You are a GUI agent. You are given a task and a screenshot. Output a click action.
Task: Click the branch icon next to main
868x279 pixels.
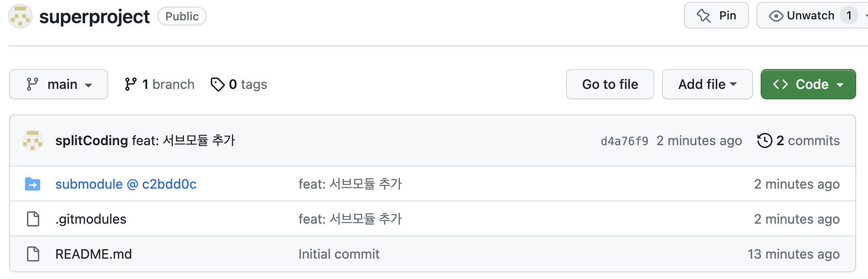point(32,84)
